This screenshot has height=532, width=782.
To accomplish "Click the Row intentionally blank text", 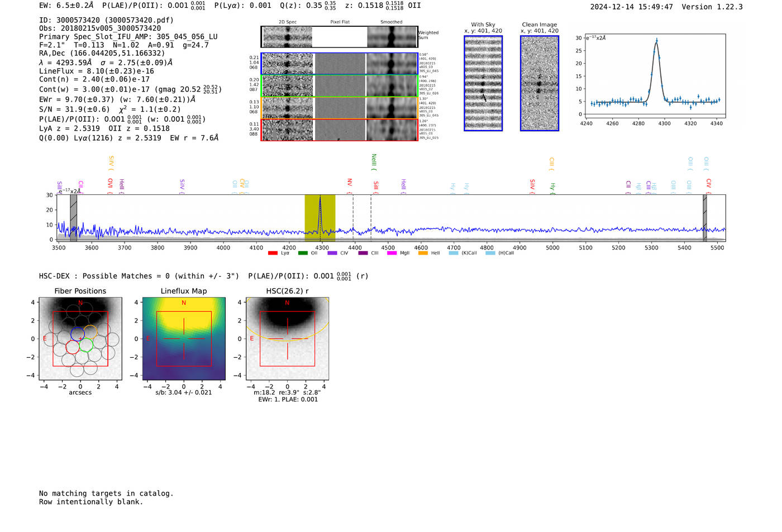I will [x=91, y=502].
